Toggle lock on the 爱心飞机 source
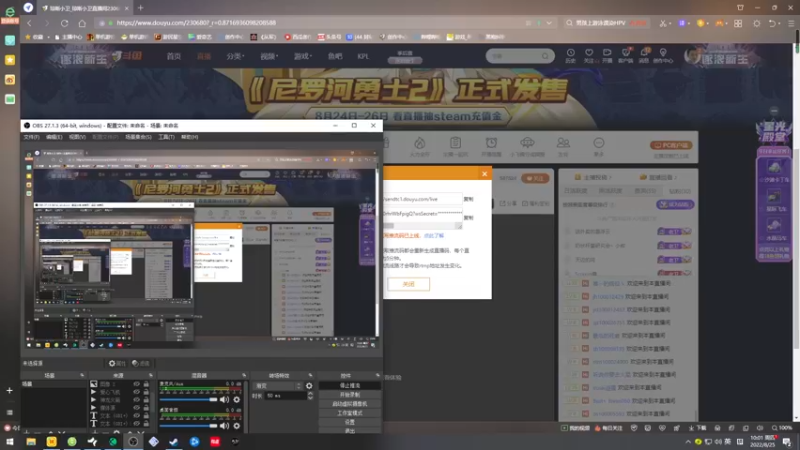Screen dimensions: 800x450 [146, 392]
